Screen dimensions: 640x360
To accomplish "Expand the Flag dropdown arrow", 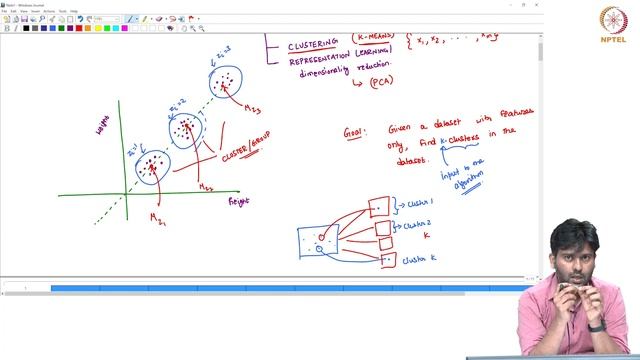I will (x=198, y=19).
